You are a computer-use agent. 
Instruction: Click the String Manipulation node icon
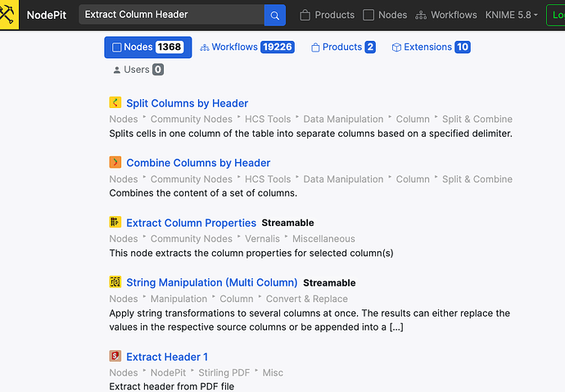[115, 282]
